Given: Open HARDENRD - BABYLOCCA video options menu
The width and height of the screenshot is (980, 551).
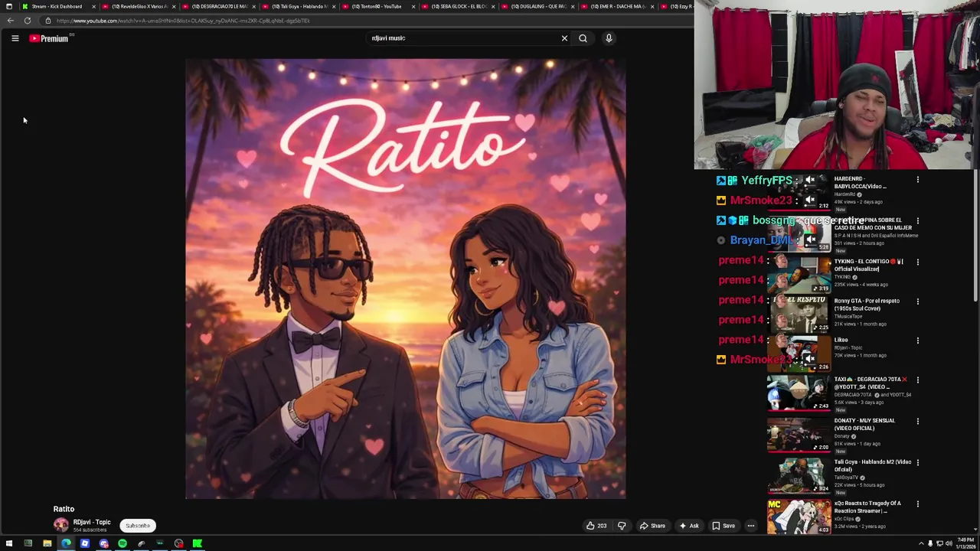Looking at the screenshot, I should [x=918, y=180].
